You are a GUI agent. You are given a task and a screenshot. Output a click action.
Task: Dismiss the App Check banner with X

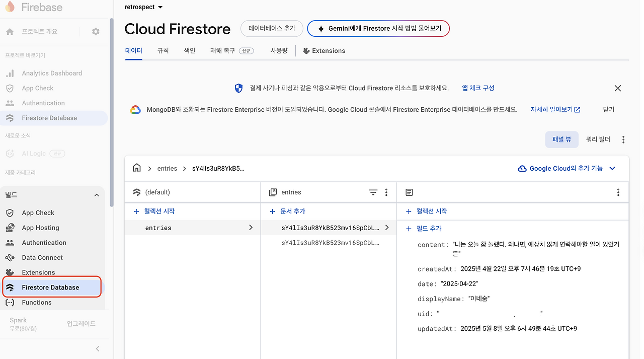pos(618,88)
